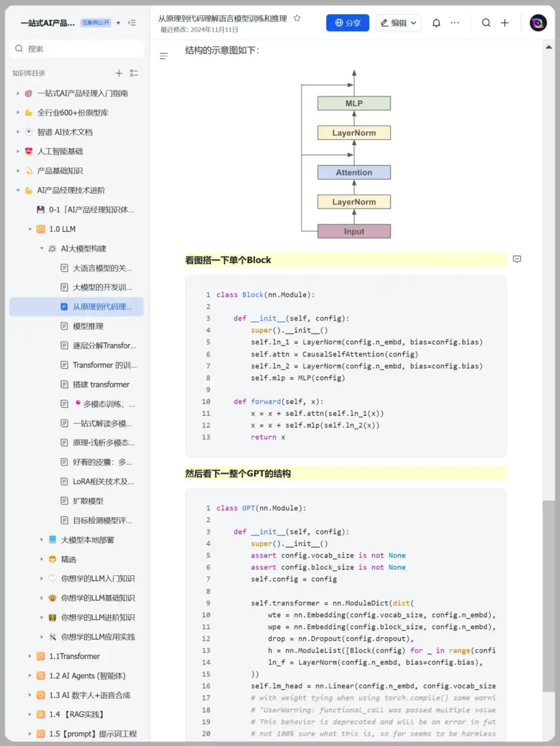
Task: Add new item to knowledge base directory
Action: [x=119, y=73]
